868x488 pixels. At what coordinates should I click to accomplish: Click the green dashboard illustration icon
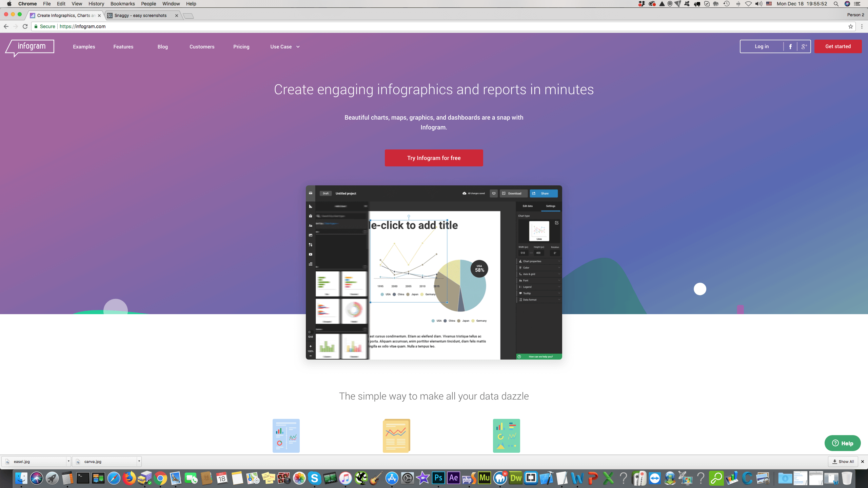click(x=506, y=435)
